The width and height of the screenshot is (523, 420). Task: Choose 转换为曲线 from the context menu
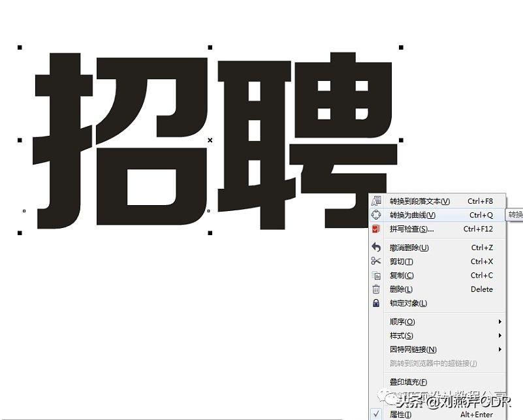(413, 215)
